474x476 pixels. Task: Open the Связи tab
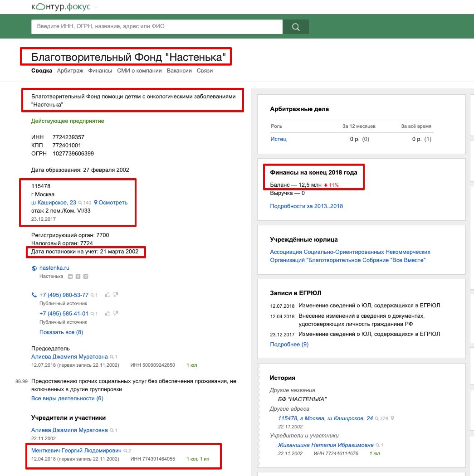[205, 71]
